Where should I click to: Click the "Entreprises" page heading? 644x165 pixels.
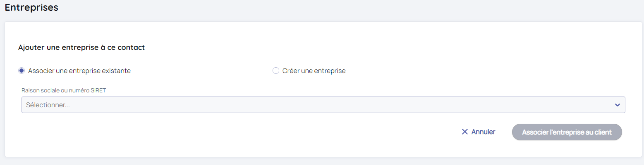coord(31,7)
